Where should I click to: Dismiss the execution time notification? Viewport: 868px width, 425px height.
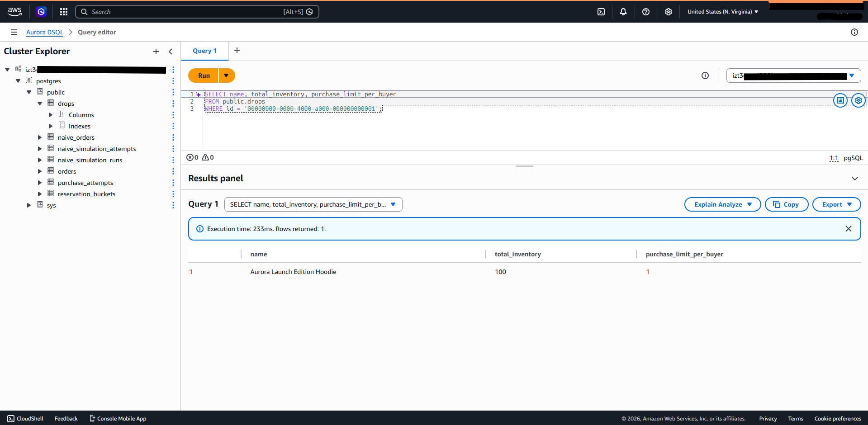click(x=849, y=229)
